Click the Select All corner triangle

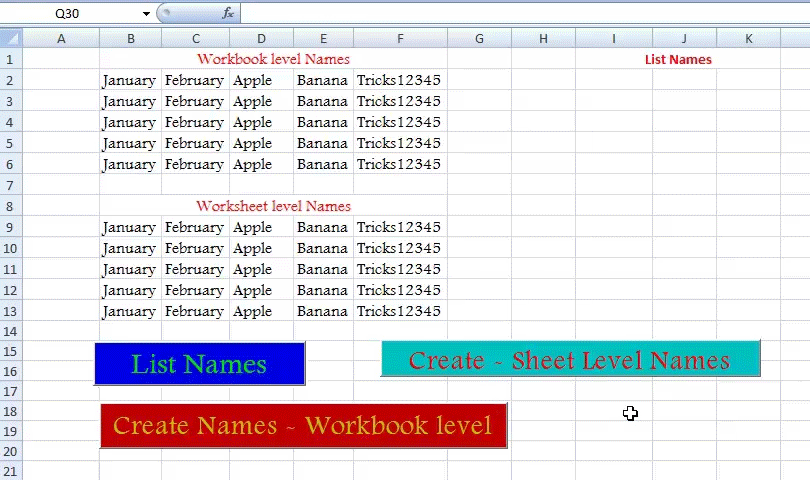pyautogui.click(x=11, y=38)
